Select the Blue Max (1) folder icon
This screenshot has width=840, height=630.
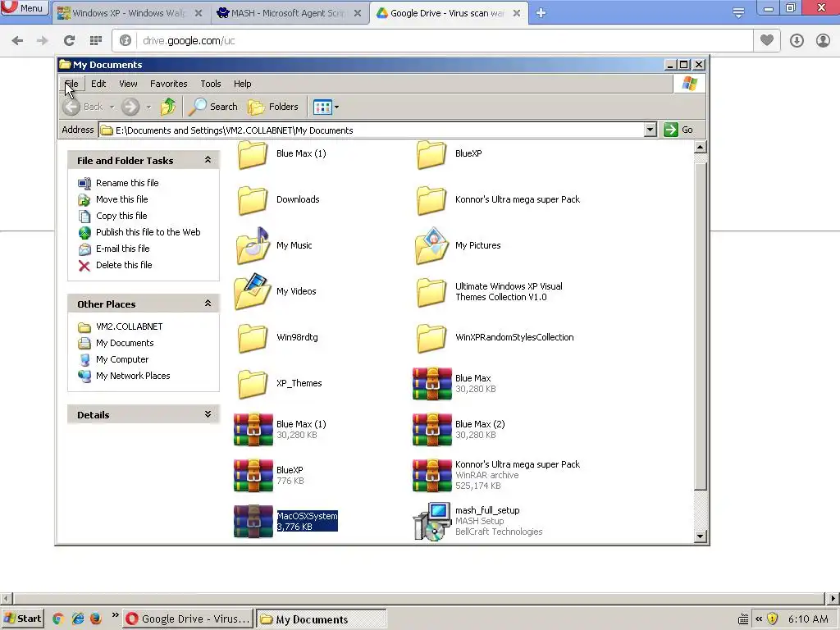pyautogui.click(x=253, y=154)
